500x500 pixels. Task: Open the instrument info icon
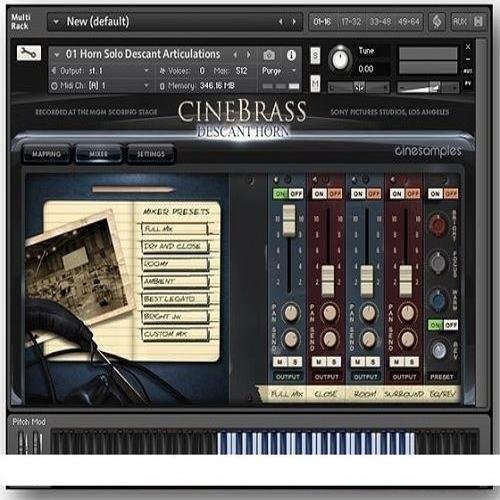click(291, 55)
